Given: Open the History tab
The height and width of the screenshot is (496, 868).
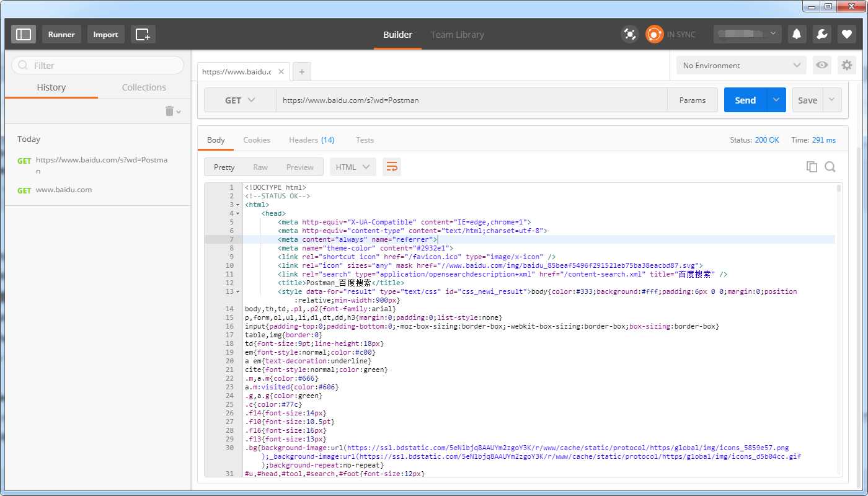Looking at the screenshot, I should point(51,87).
